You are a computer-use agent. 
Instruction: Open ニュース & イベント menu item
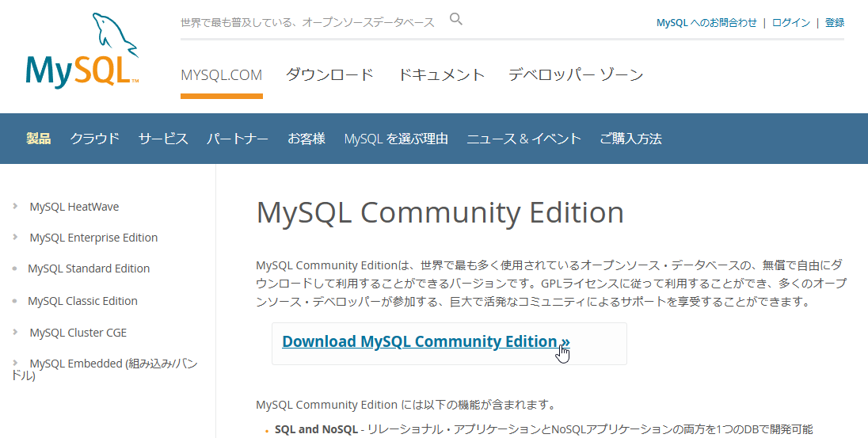(523, 139)
